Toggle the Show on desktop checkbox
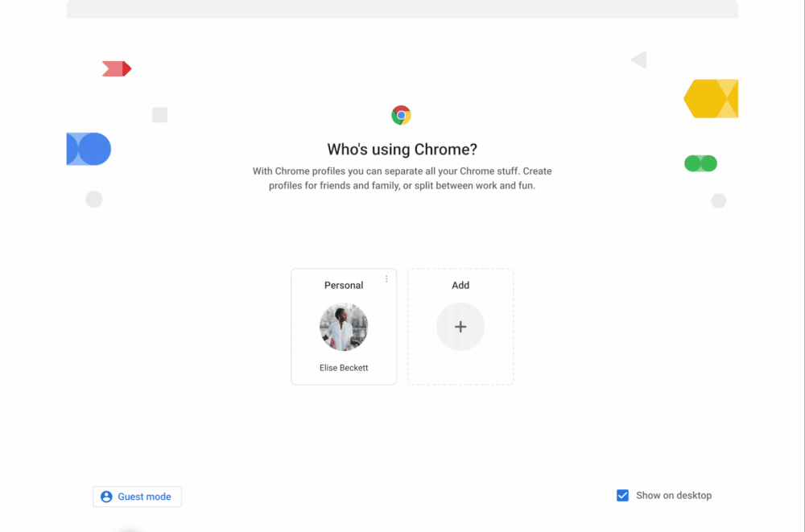The height and width of the screenshot is (532, 805). 622,496
